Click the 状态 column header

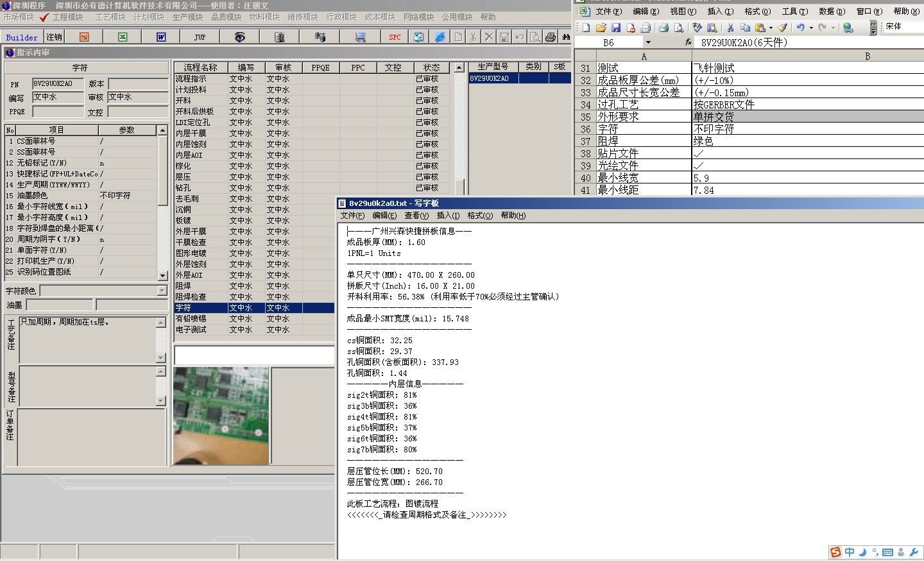431,67
